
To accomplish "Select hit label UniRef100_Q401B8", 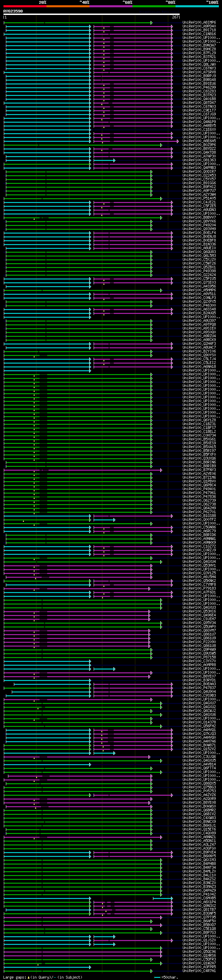I will pyautogui.click(x=199, y=99).
